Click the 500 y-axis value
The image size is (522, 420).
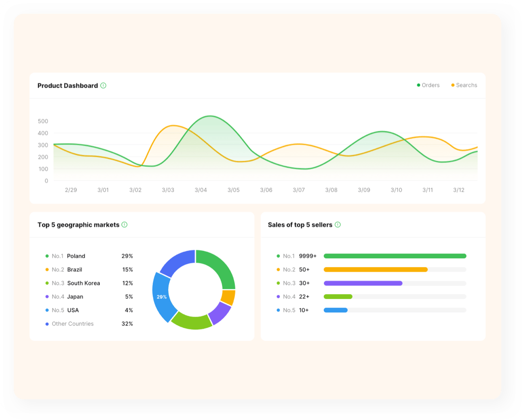pos(43,121)
